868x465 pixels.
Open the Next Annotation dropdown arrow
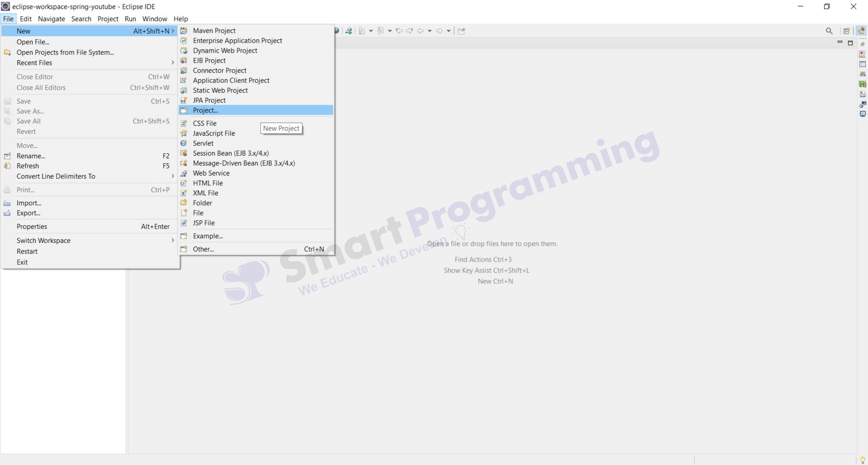pyautogui.click(x=371, y=31)
